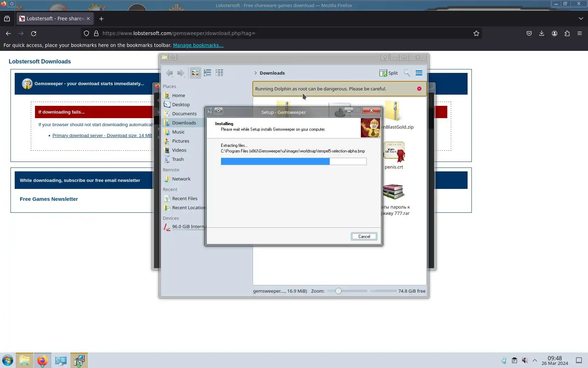
Task: Click the Firefox forward arrow
Action: (21, 33)
